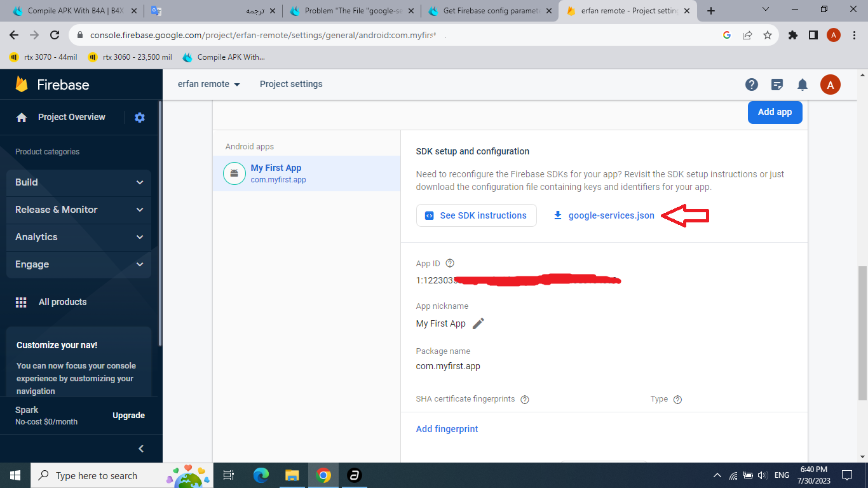Share this page from the address bar

(747, 36)
